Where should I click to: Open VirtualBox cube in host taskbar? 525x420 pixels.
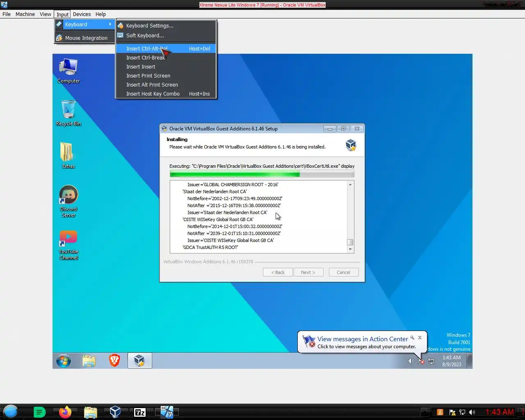click(115, 412)
